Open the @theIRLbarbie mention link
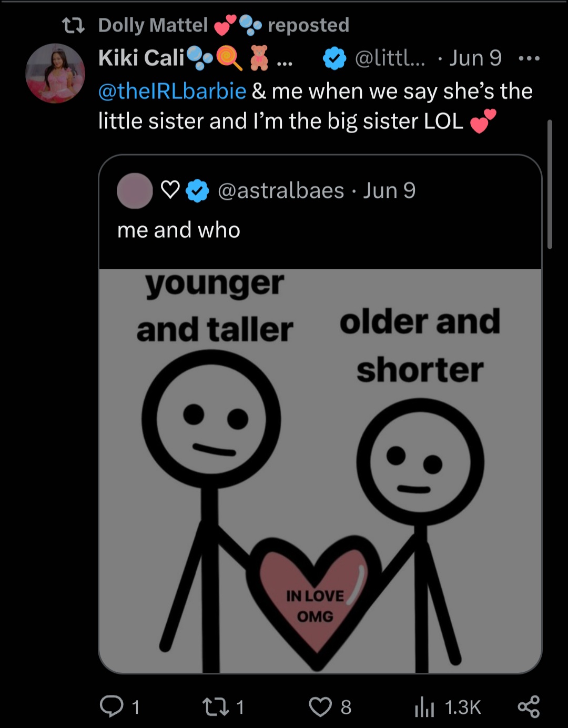Screen dimensions: 568x728 click(173, 91)
